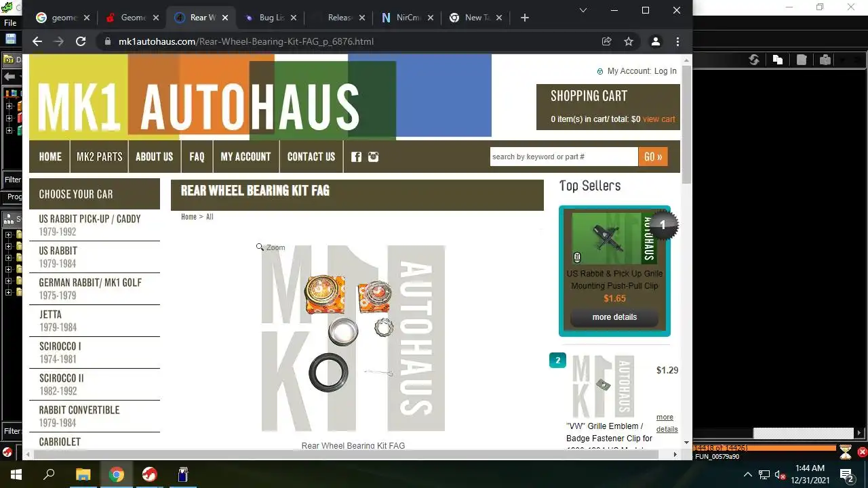The width and height of the screenshot is (868, 488).
Task: Select Scirocco II 1982-1992 category
Action: 94,384
